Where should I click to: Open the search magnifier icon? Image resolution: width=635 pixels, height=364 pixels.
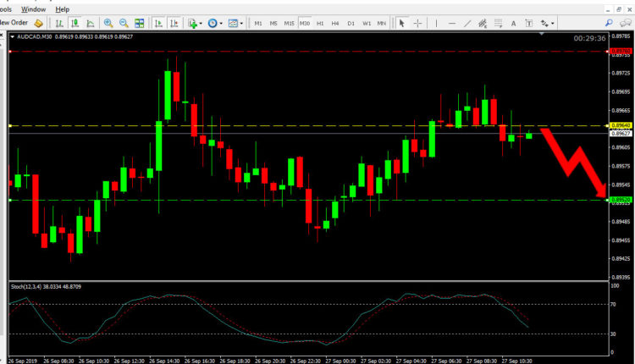pos(609,23)
